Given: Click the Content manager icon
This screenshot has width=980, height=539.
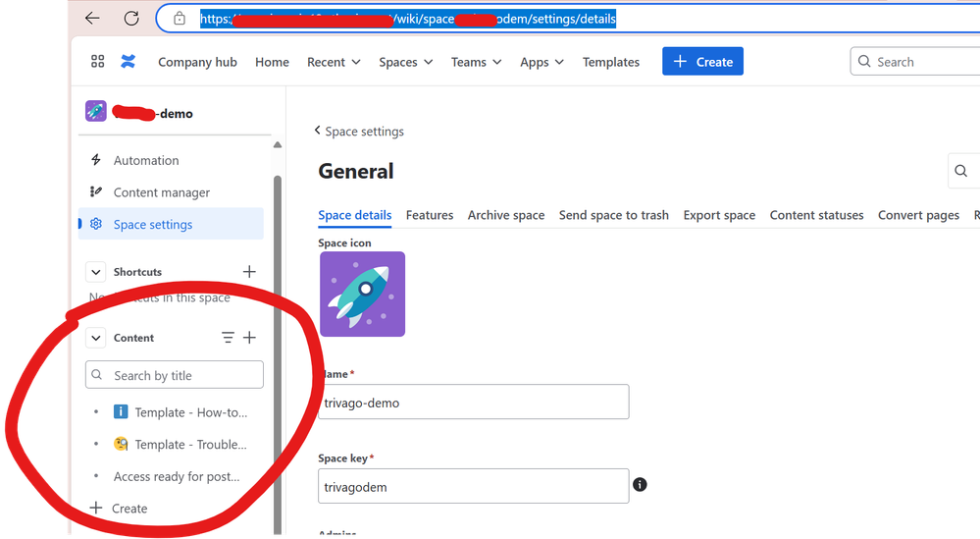Looking at the screenshot, I should click(95, 191).
